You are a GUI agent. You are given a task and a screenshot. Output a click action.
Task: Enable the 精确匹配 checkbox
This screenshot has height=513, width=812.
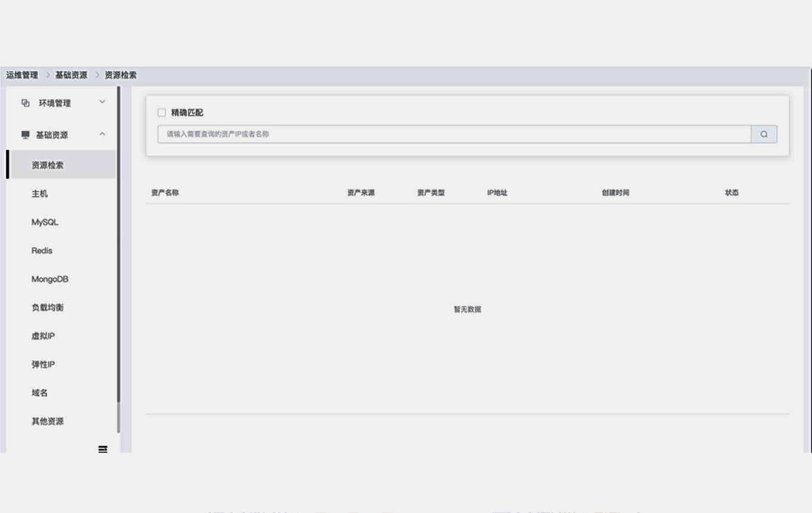[x=161, y=113]
